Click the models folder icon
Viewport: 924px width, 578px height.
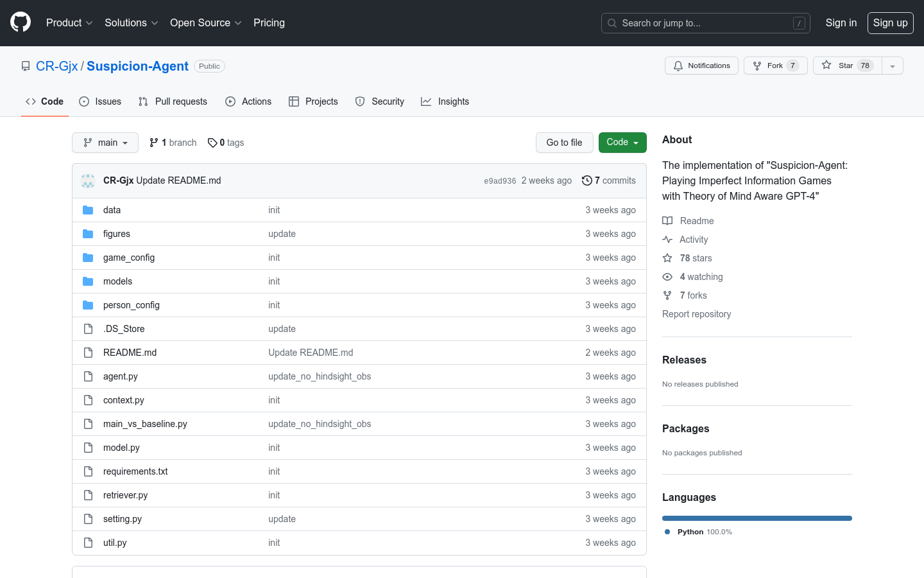click(x=88, y=281)
